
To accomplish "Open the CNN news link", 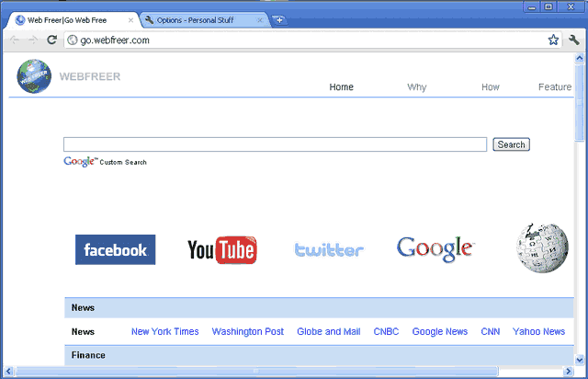I will [491, 332].
